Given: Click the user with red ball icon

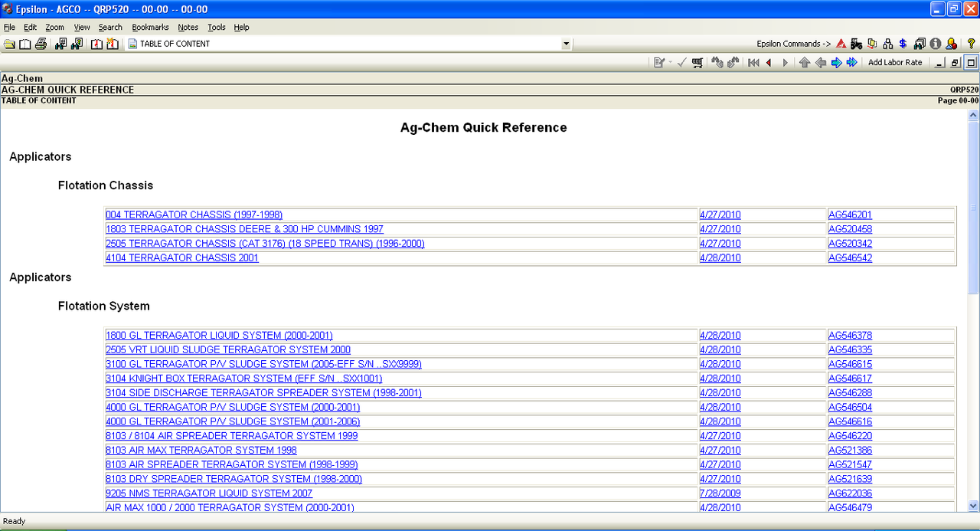Looking at the screenshot, I should coord(951,44).
